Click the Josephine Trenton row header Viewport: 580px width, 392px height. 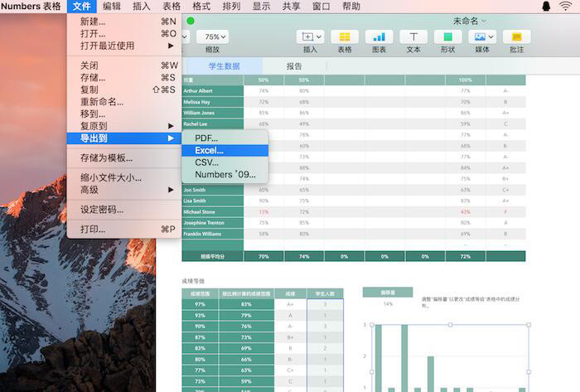click(x=213, y=223)
